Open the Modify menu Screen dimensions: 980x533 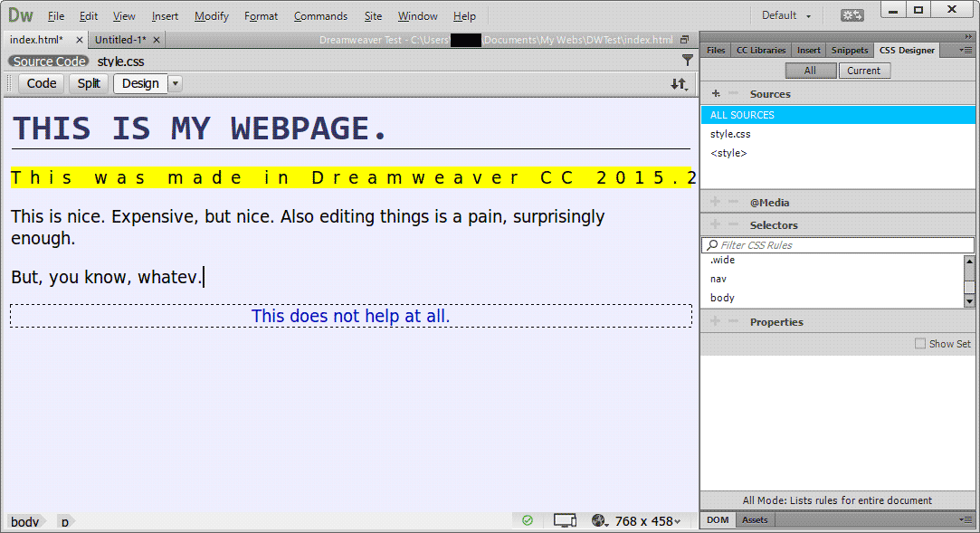point(211,16)
